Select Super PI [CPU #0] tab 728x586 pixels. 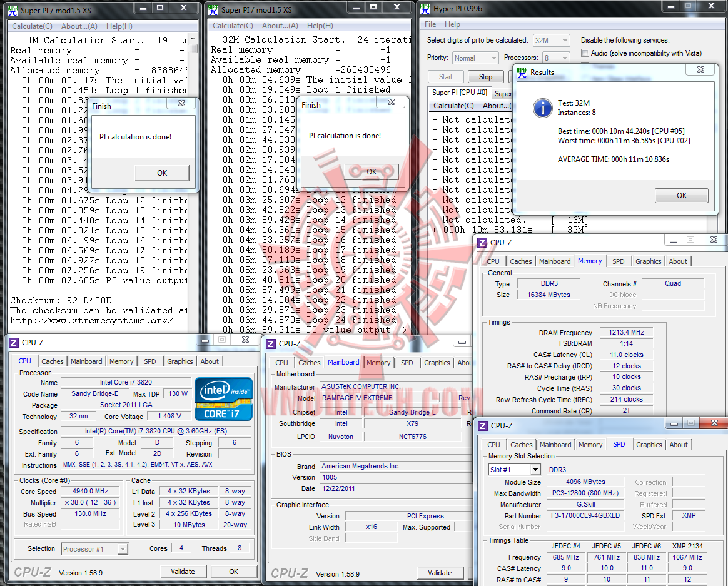[x=460, y=93]
